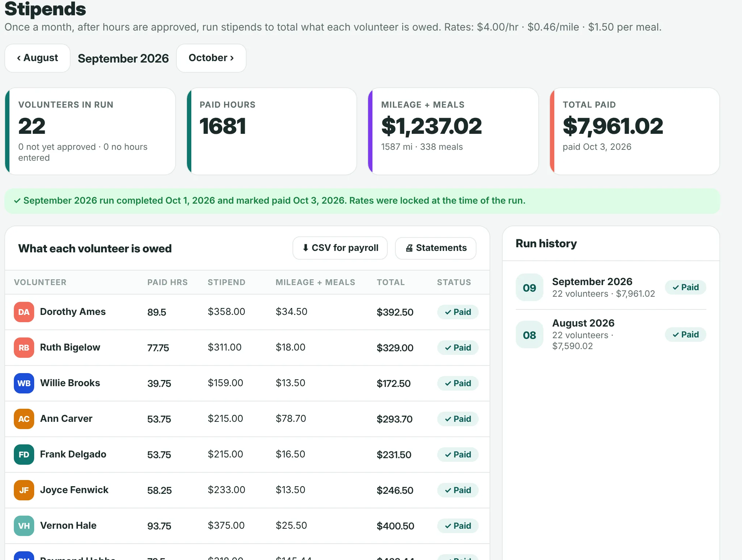Click Frank Delgado total $231.50
The width and height of the screenshot is (742, 560).
[394, 455]
